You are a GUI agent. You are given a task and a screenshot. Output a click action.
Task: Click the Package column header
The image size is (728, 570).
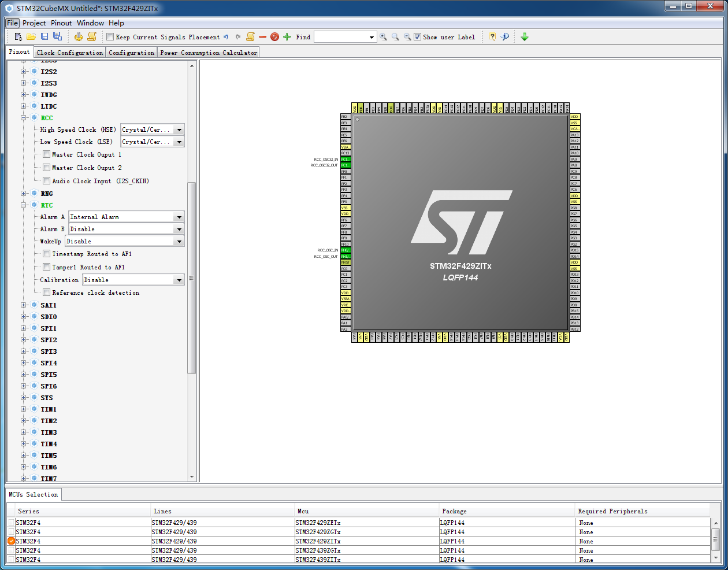pos(507,510)
